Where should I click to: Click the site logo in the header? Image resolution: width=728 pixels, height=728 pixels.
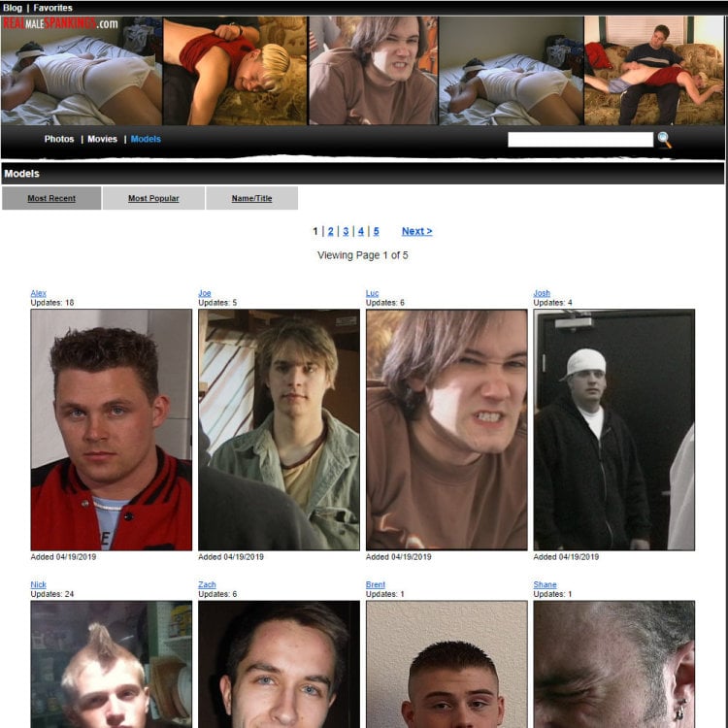(60, 23)
